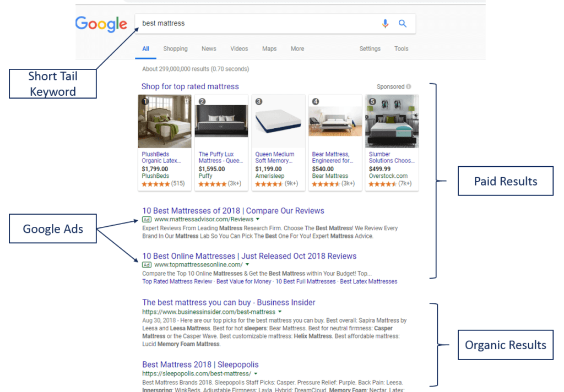This screenshot has width=564, height=392.
Task: Expand dropdown arrow next to businessinsider.com URL
Action: [280, 312]
